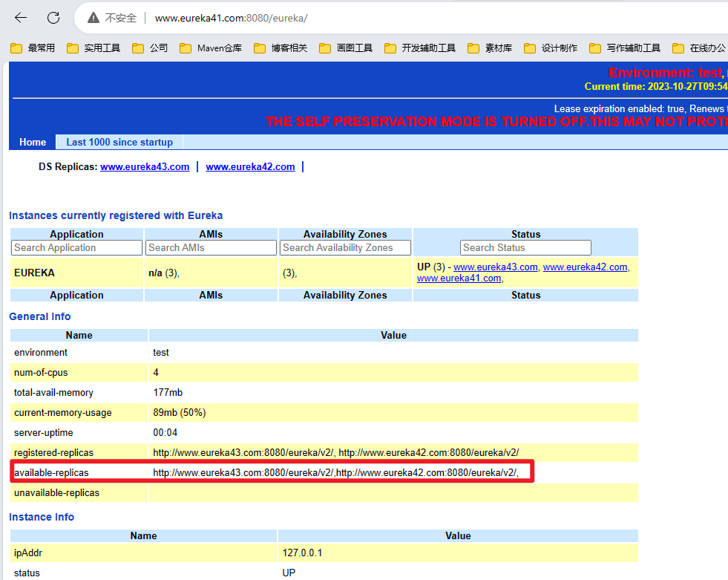Open the 设计制作 bookmark folder
728x580 pixels.
(x=551, y=48)
